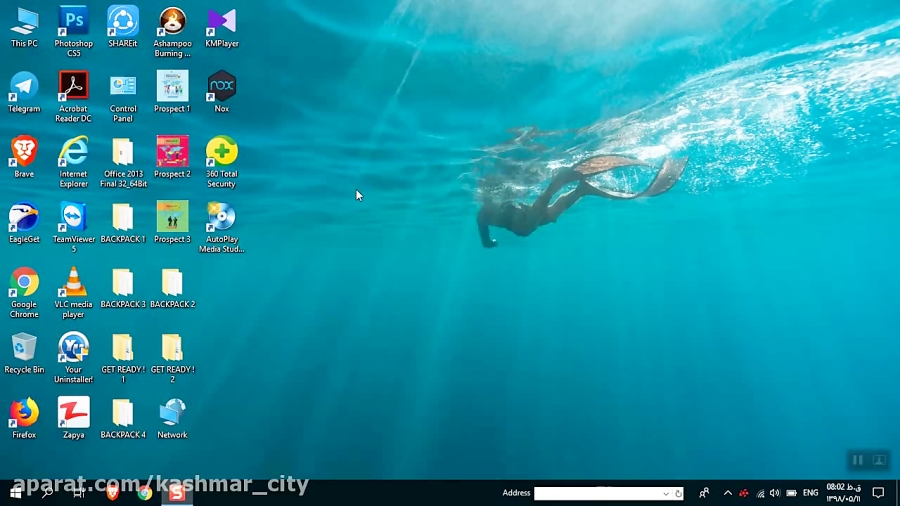Click the Windows Start button
Screen dimensions: 900x506
[16, 493]
